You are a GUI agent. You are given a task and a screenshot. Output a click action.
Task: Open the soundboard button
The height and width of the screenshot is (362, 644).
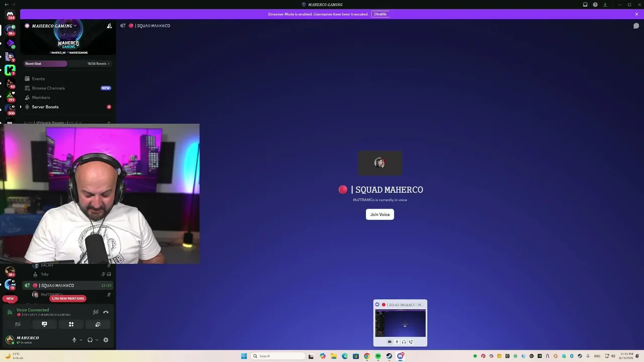(98, 324)
